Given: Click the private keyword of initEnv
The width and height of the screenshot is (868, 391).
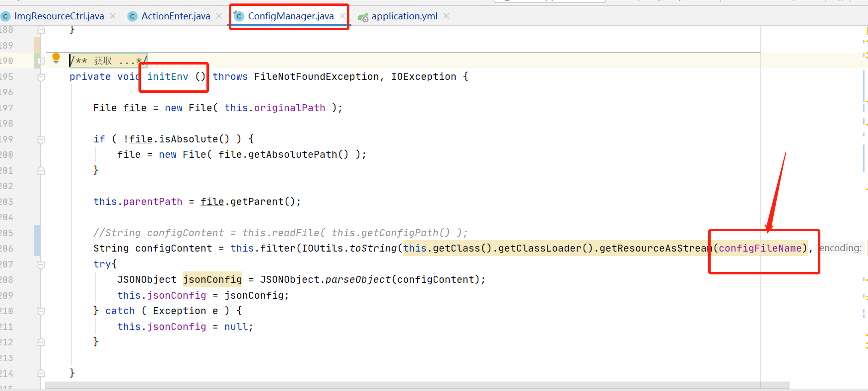Looking at the screenshot, I should (x=90, y=77).
